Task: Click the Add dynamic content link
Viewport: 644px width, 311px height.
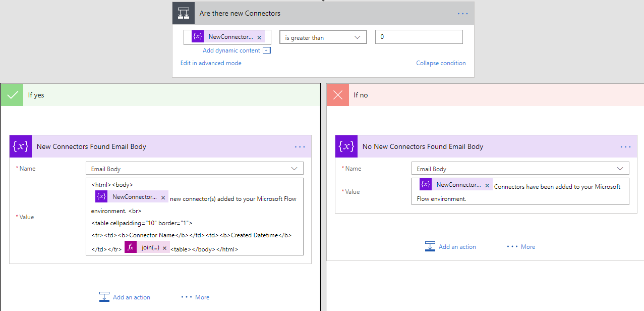Action: pos(231,50)
